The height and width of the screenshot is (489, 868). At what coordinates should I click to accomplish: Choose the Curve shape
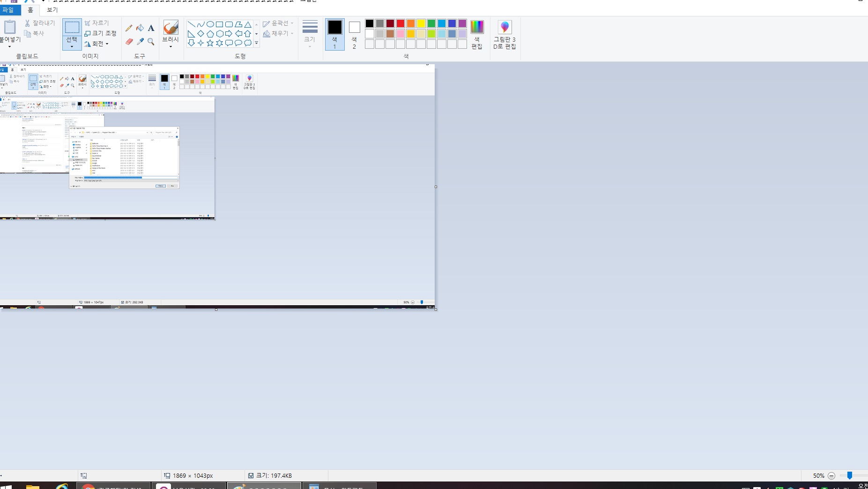pyautogui.click(x=200, y=24)
